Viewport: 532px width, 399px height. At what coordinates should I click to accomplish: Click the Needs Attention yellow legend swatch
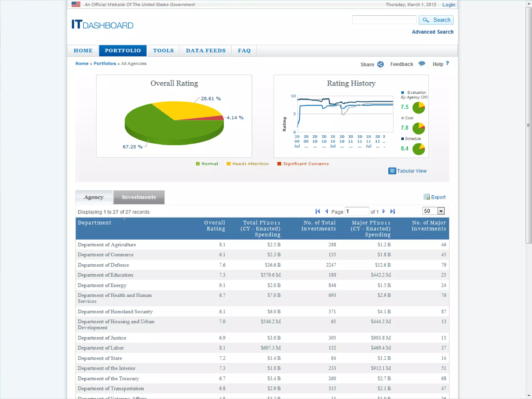tap(228, 164)
